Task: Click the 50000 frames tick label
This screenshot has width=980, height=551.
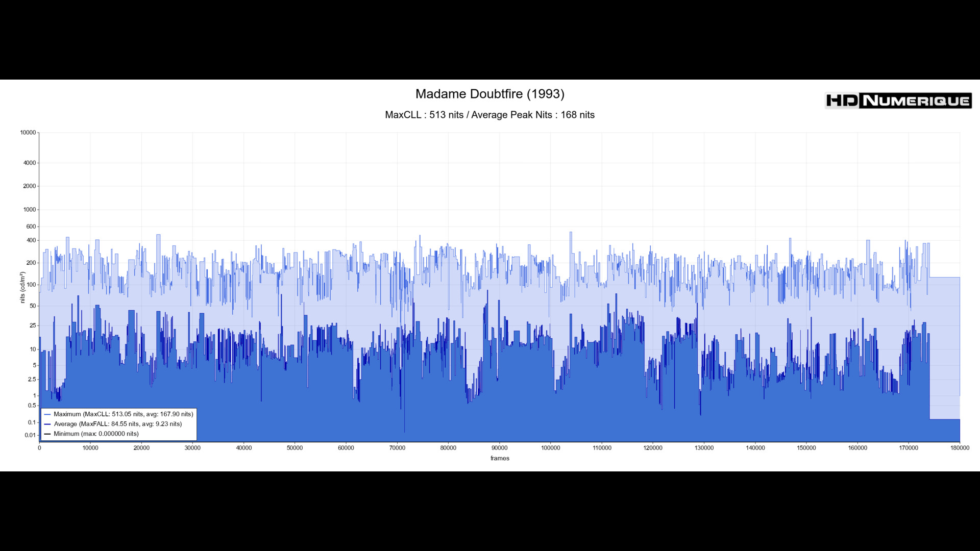Action: point(295,448)
